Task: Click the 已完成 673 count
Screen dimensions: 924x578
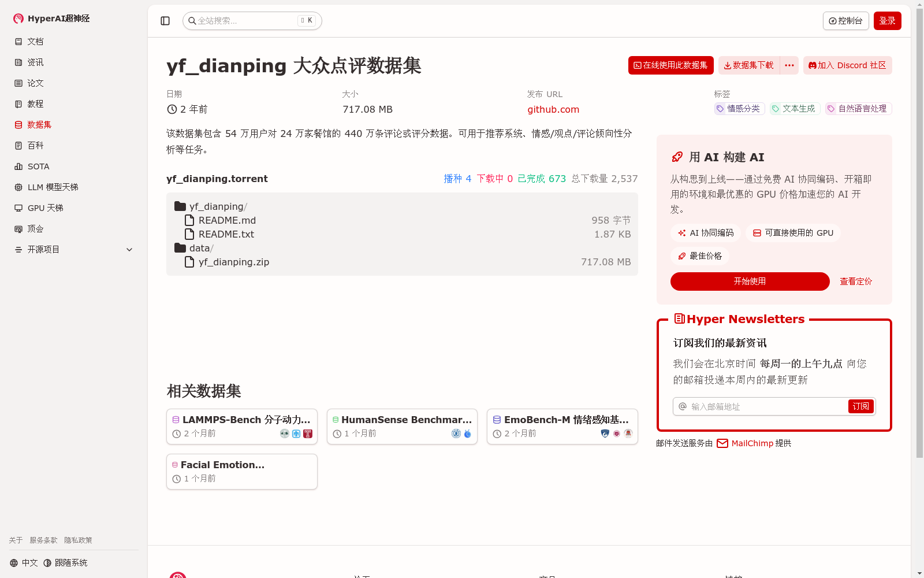Action: 542,179
